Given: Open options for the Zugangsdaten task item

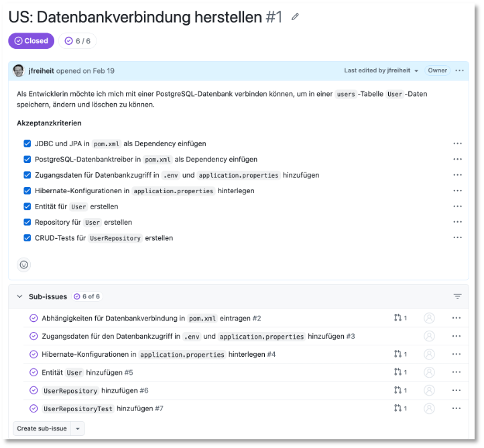Looking at the screenshot, I should click(457, 175).
